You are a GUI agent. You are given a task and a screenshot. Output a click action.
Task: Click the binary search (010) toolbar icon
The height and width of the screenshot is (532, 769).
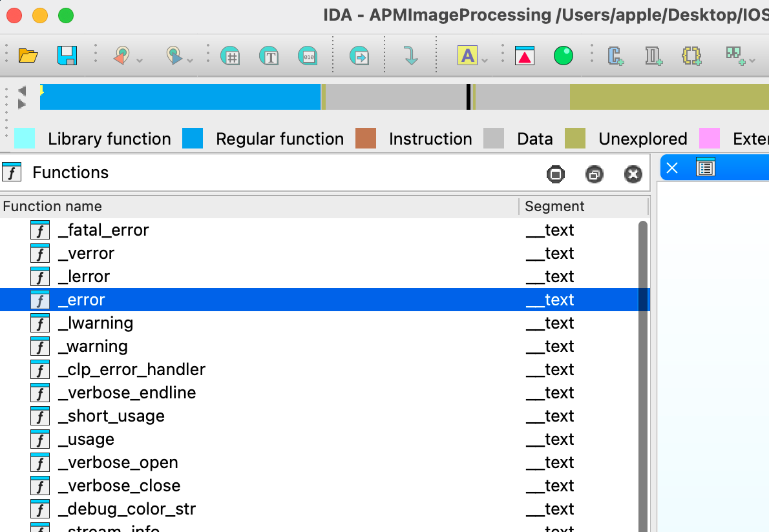tap(308, 56)
